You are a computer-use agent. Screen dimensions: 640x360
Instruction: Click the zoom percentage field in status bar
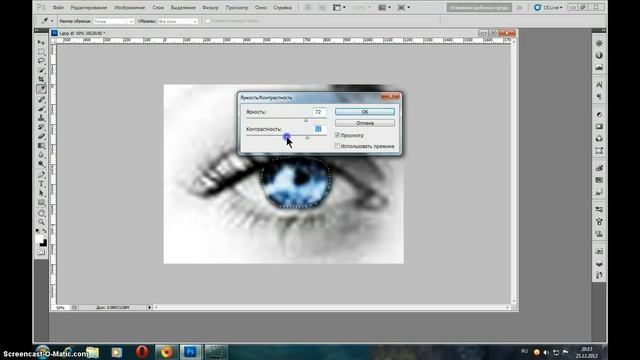[x=61, y=307]
